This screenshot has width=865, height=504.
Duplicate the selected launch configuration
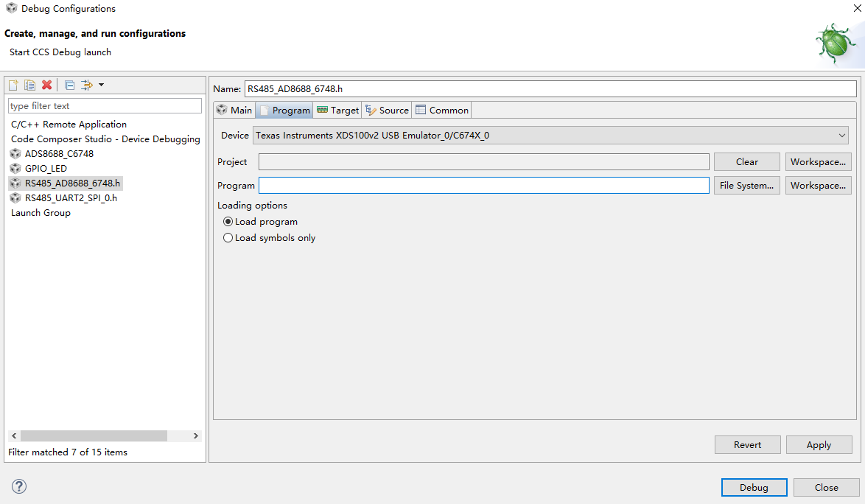pyautogui.click(x=29, y=85)
